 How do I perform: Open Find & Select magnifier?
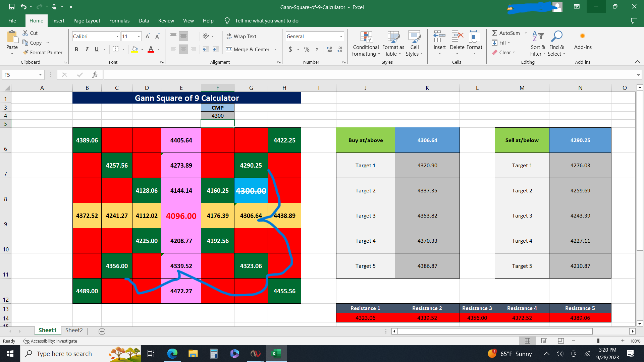tap(556, 44)
